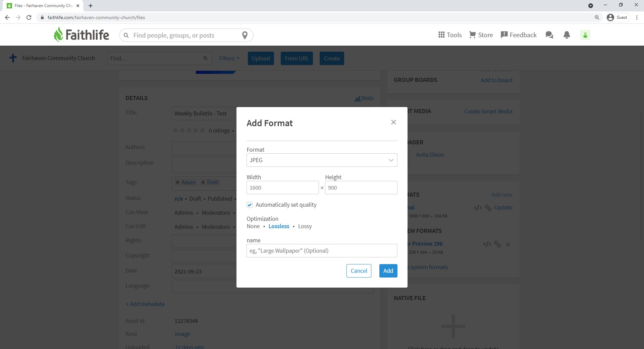Screen dimensions: 644x349
Task: Click the church cross icon
Action: [13, 58]
